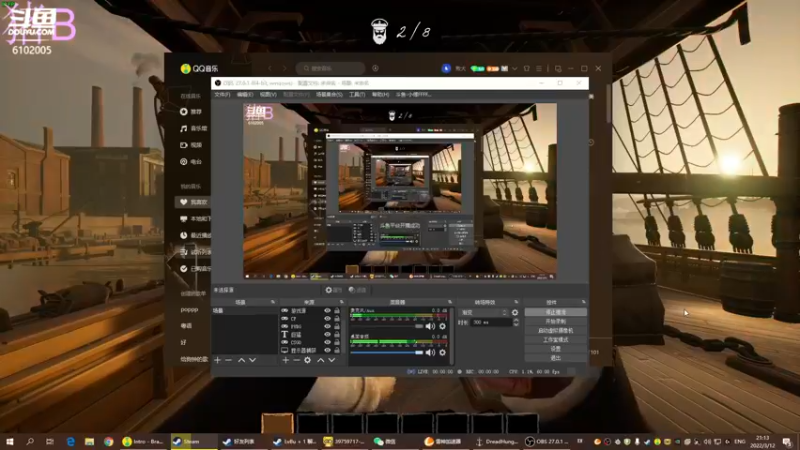Adjust the microphone volume slider
800x450 pixels.
pos(387,326)
